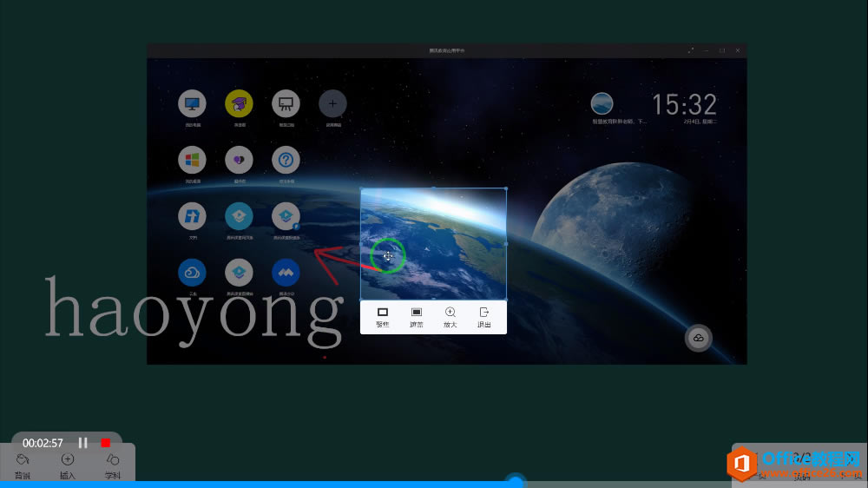Open the blue document file icon

[x=192, y=216]
